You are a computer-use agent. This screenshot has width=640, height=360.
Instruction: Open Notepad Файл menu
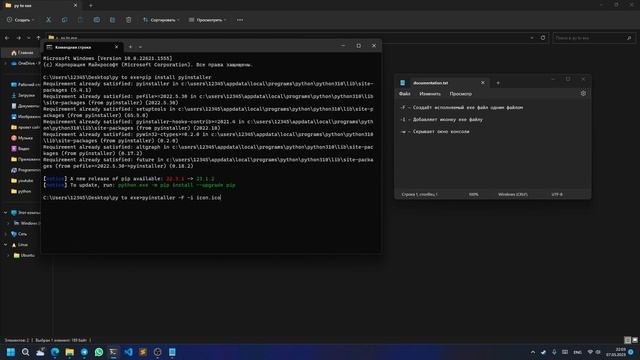point(404,94)
